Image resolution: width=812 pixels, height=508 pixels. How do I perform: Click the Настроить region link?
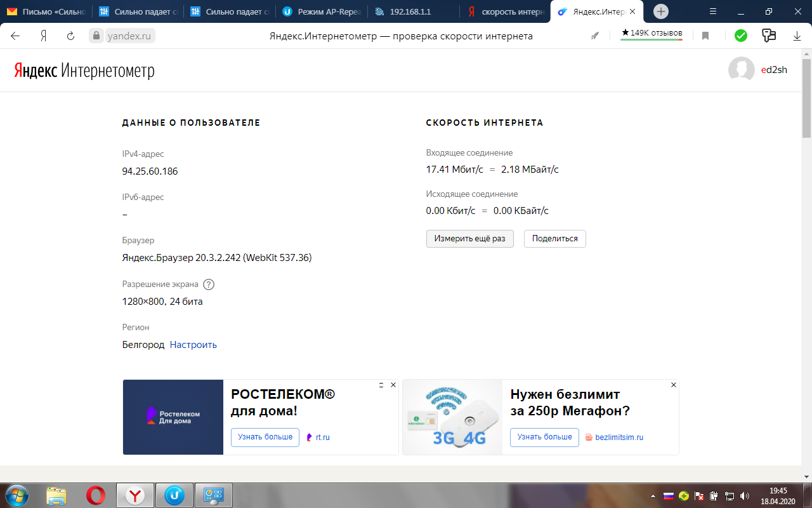(x=193, y=345)
